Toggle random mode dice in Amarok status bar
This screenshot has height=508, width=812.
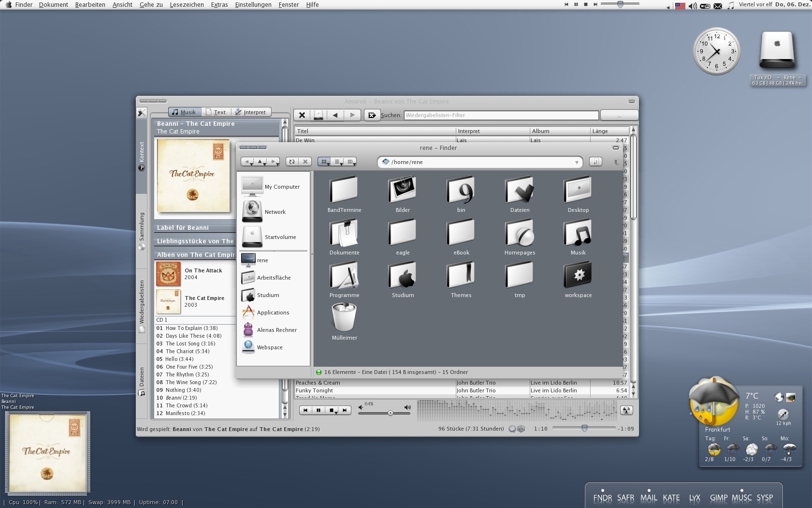521,429
